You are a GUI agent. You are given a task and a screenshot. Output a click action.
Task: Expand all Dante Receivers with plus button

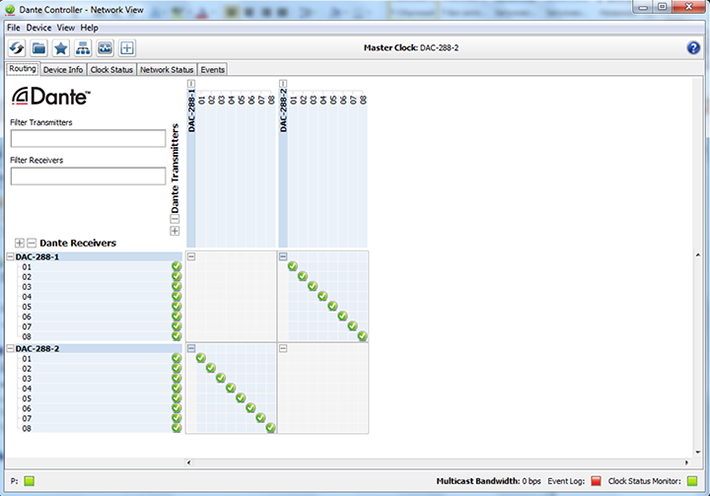point(19,243)
